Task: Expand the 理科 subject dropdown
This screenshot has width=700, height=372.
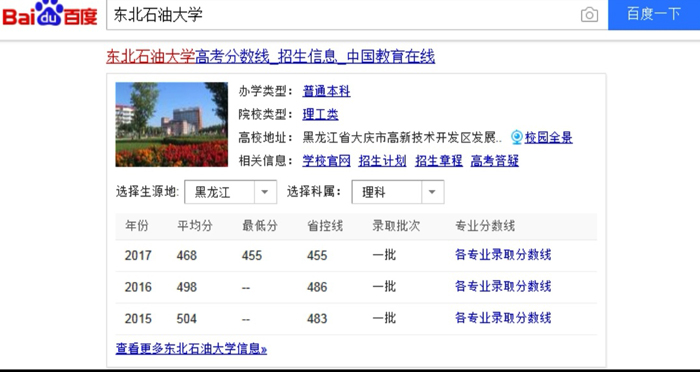Action: pos(398,192)
